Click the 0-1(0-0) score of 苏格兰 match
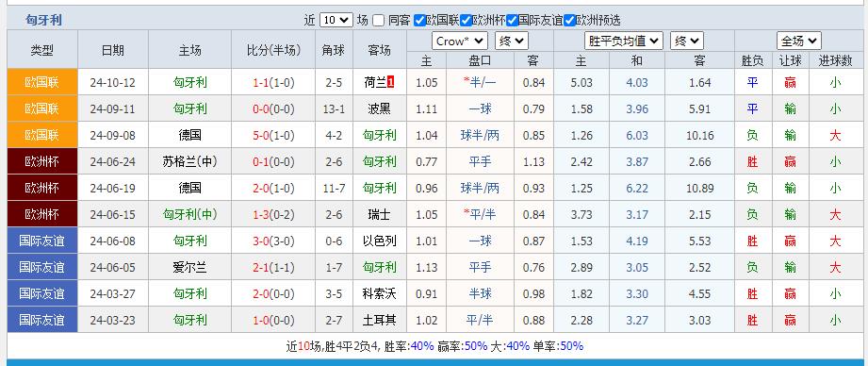 (x=273, y=162)
